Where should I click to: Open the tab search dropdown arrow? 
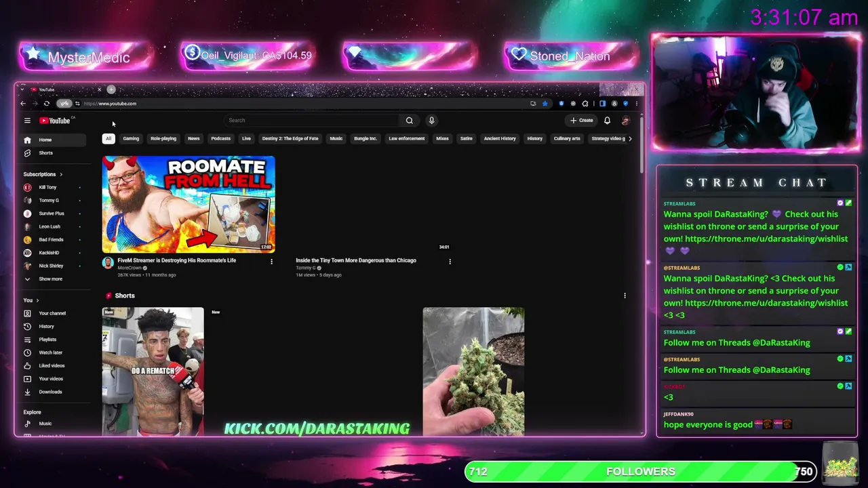[x=23, y=89]
